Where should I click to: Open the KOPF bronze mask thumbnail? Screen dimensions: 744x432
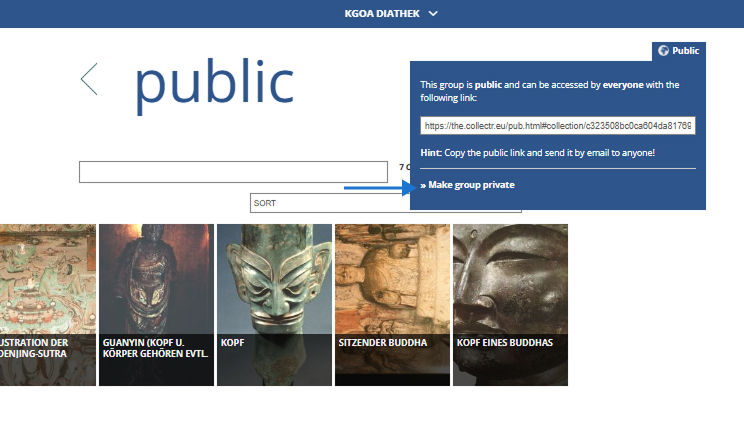click(274, 305)
